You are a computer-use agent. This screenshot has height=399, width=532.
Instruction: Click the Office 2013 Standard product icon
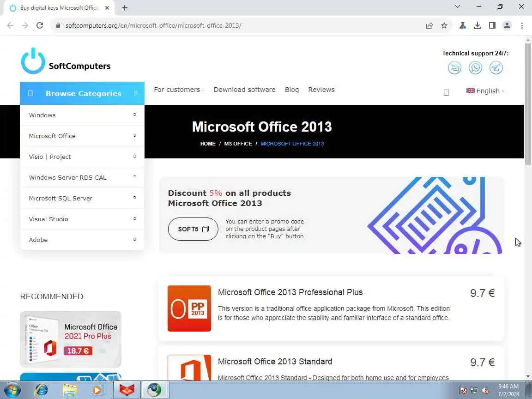click(189, 368)
